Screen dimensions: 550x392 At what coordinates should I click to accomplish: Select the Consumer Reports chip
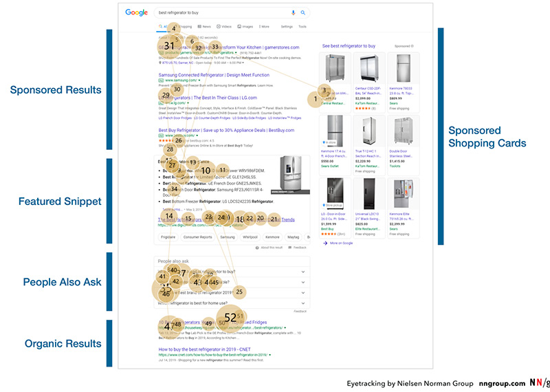(197, 237)
